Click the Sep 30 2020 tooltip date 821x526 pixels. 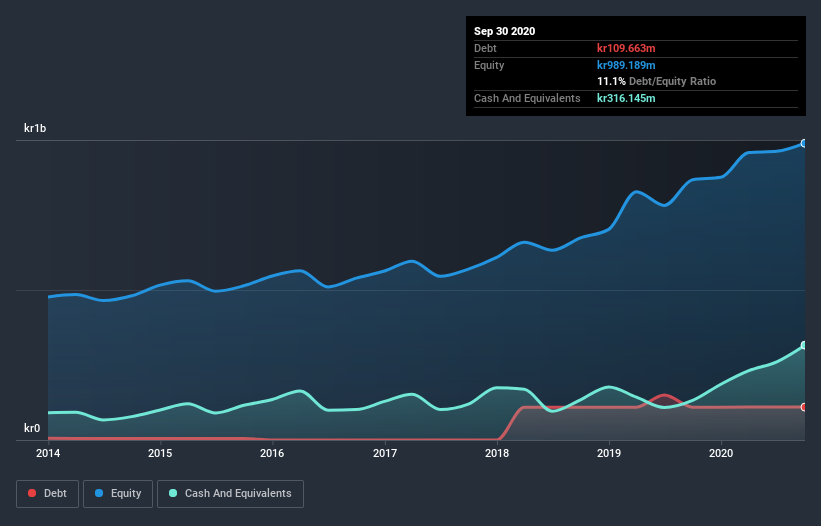click(504, 31)
